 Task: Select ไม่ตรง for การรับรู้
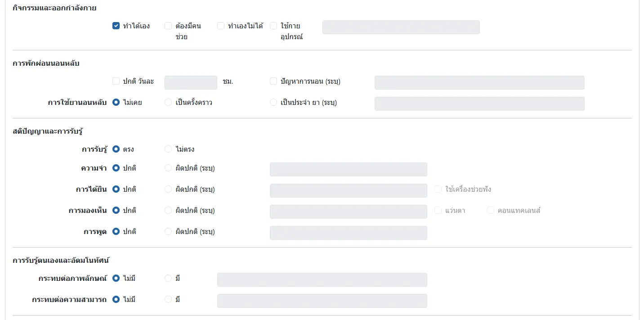(x=168, y=149)
